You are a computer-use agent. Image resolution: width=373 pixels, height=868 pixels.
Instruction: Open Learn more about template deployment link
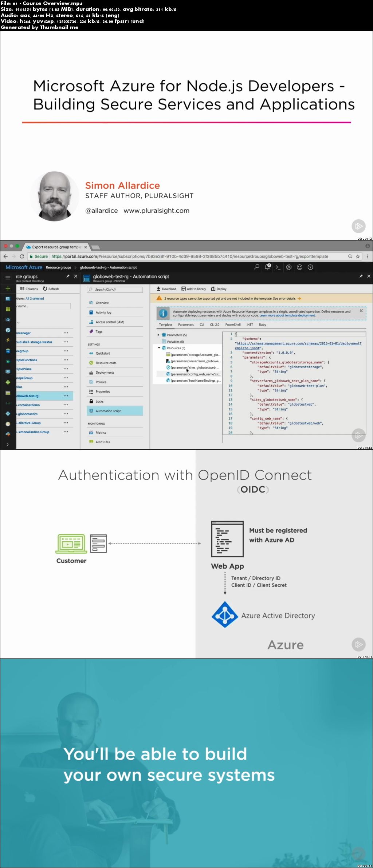click(x=287, y=315)
